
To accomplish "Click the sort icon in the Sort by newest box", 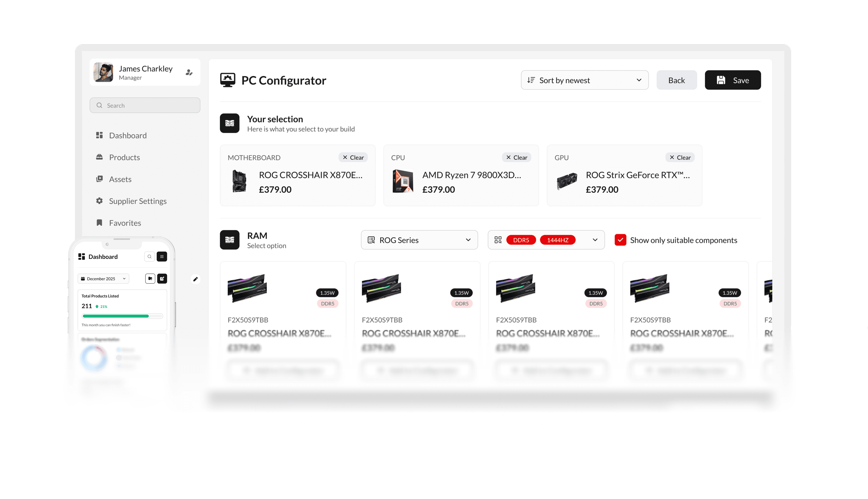I will point(531,80).
